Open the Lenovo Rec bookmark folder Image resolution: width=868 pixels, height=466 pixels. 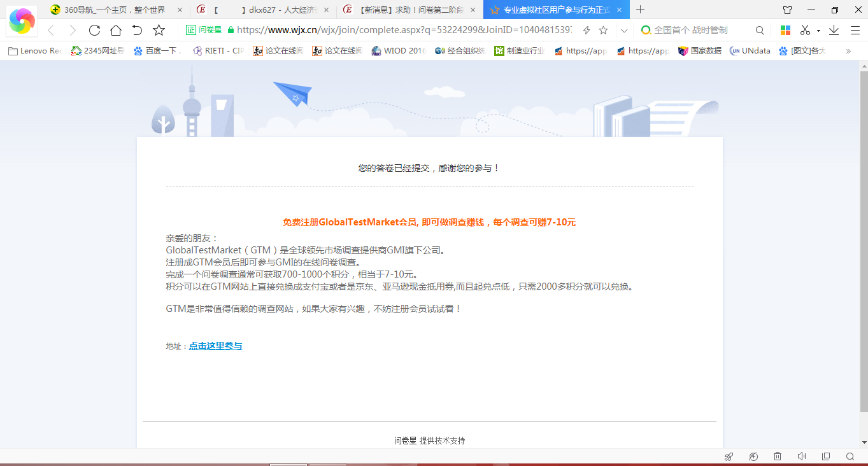(36, 51)
